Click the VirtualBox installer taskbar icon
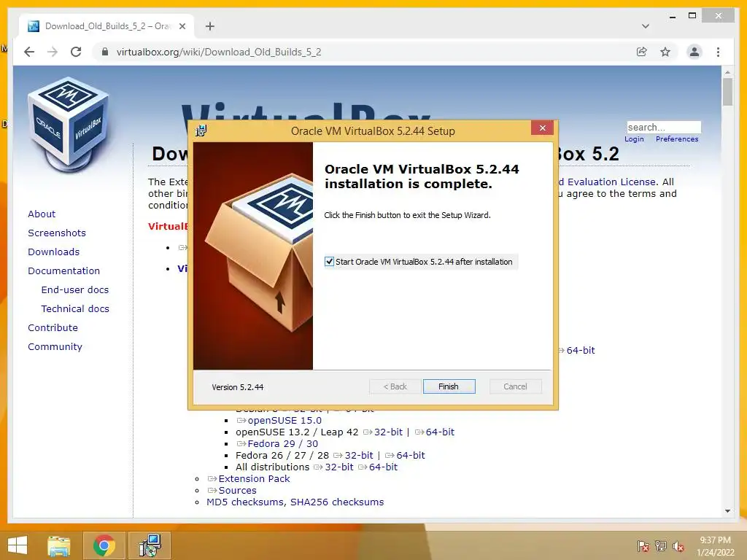Image resolution: width=747 pixels, height=560 pixels. click(x=150, y=545)
